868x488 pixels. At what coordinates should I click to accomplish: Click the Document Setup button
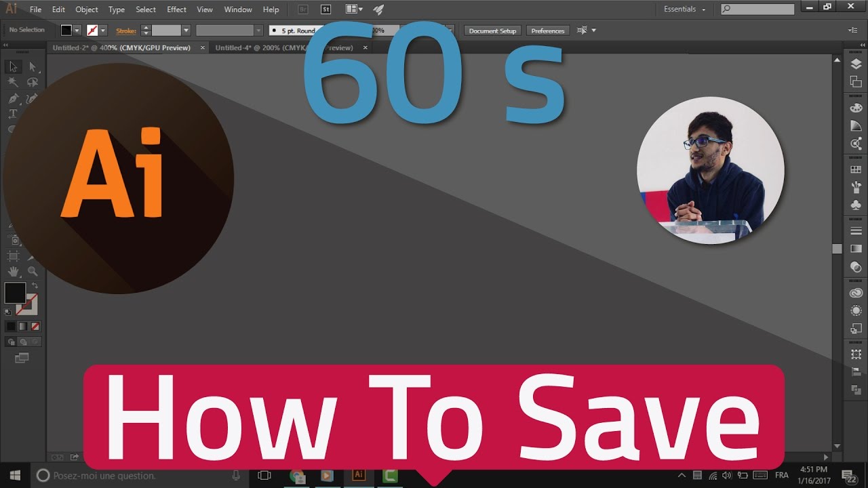click(492, 30)
